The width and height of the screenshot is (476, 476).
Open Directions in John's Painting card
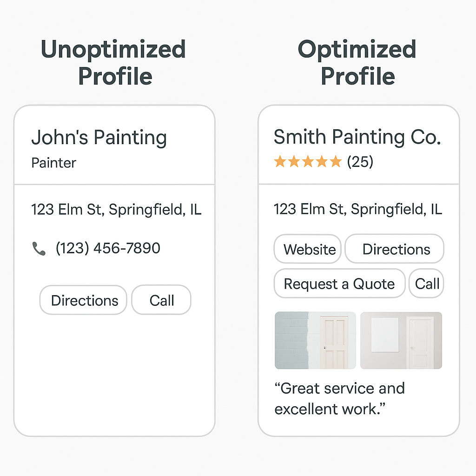point(83,300)
